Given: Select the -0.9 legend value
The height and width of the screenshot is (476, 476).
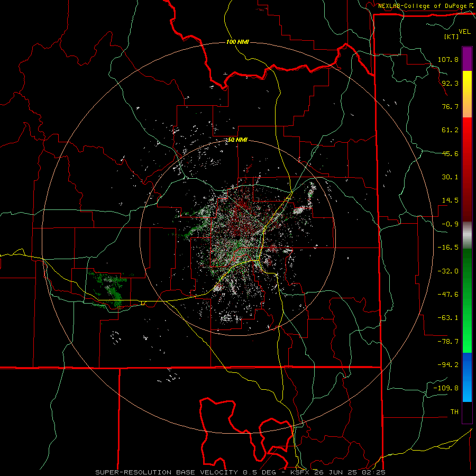Looking at the screenshot, I should (450, 224).
